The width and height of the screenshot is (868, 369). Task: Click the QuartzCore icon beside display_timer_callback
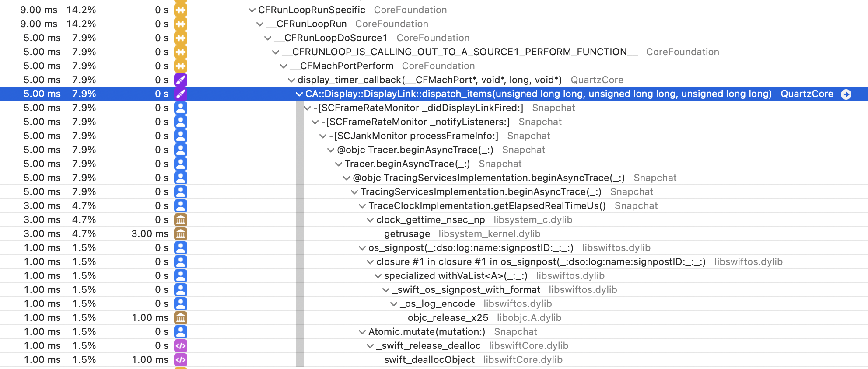181,80
